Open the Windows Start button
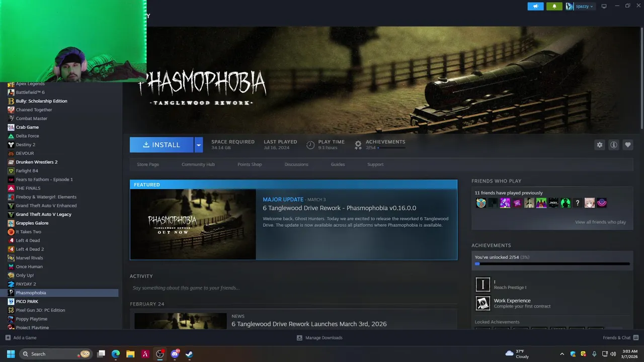This screenshot has width=644, height=362. coord(11,354)
